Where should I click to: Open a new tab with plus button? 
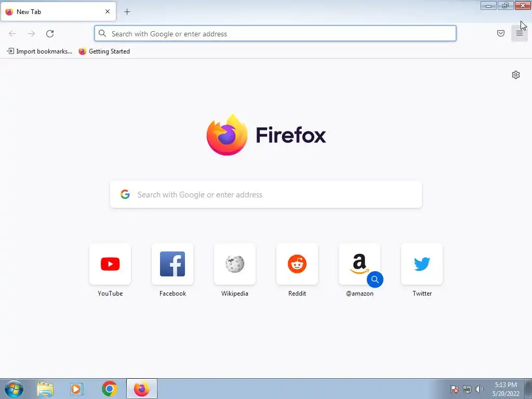pyautogui.click(x=127, y=12)
